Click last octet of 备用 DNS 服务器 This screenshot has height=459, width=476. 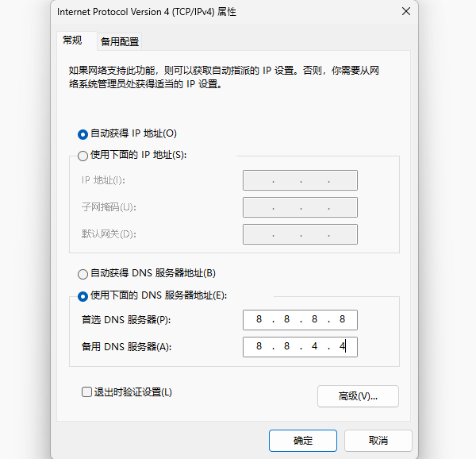click(343, 347)
